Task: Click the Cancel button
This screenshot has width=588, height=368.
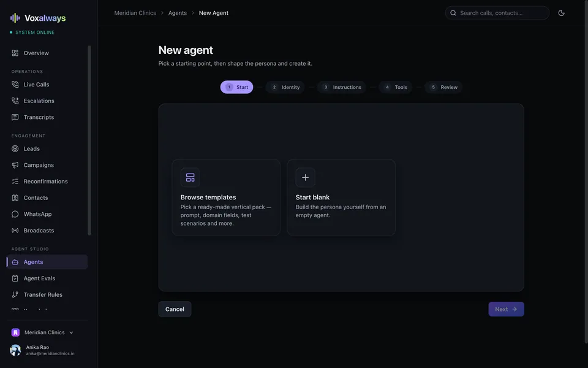Action: (175, 309)
